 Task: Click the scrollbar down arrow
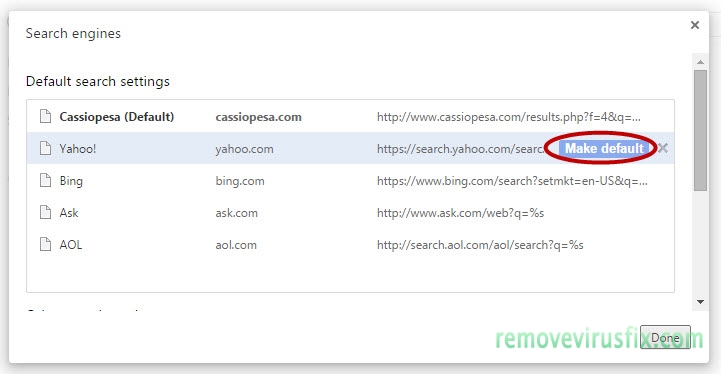[700, 302]
